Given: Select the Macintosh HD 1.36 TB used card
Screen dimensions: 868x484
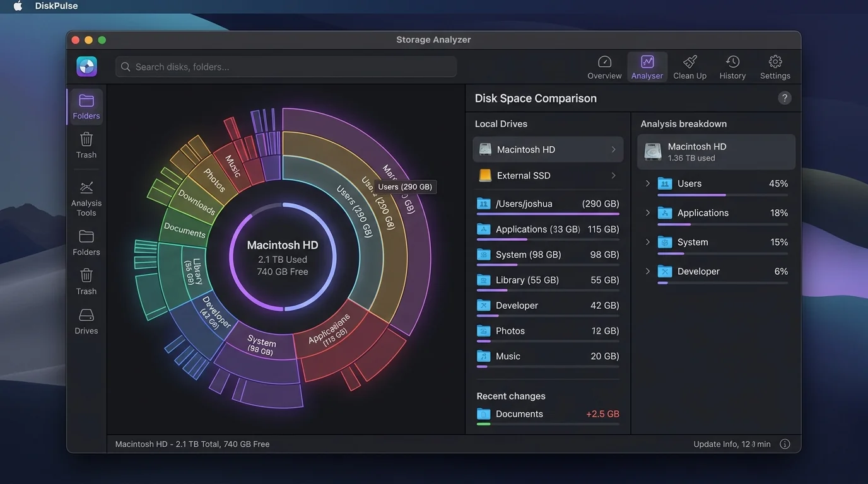Looking at the screenshot, I should pyautogui.click(x=716, y=152).
